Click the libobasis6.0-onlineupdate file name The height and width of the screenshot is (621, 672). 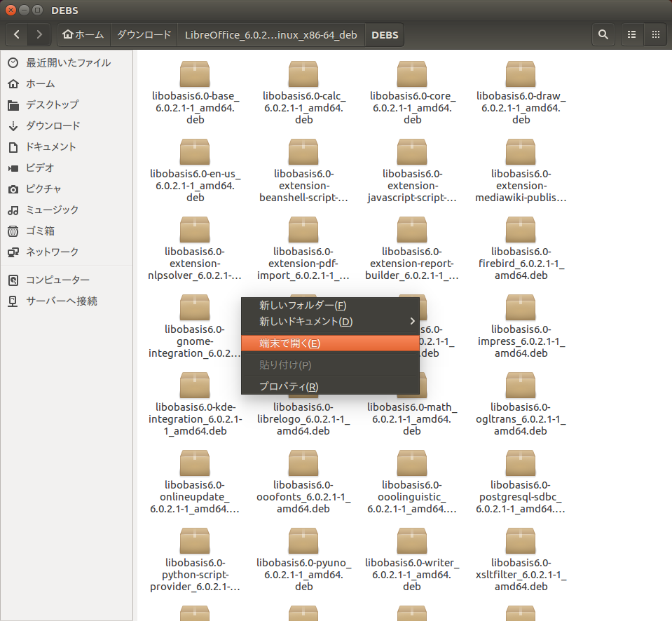pos(195,497)
